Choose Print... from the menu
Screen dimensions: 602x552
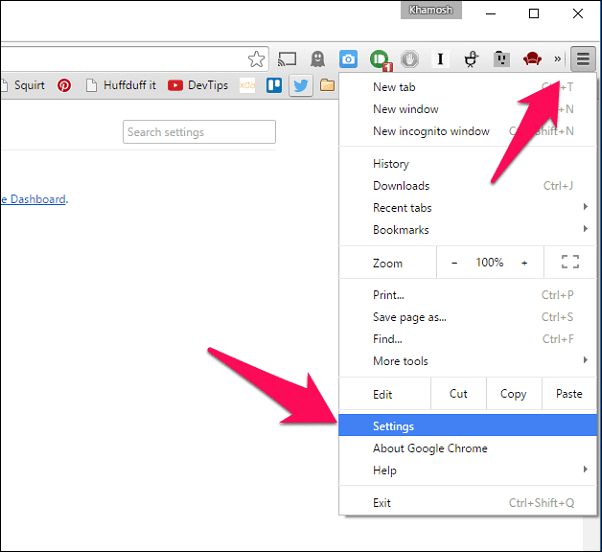point(468,295)
